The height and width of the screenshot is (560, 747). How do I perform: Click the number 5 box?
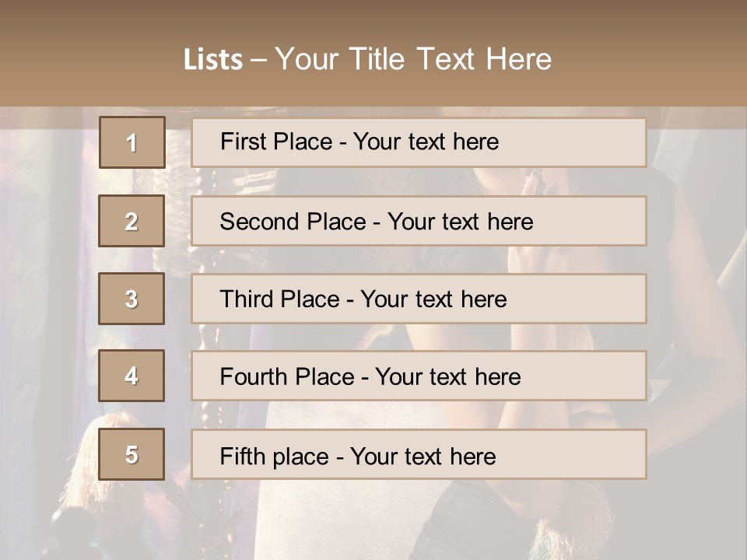click(x=132, y=454)
